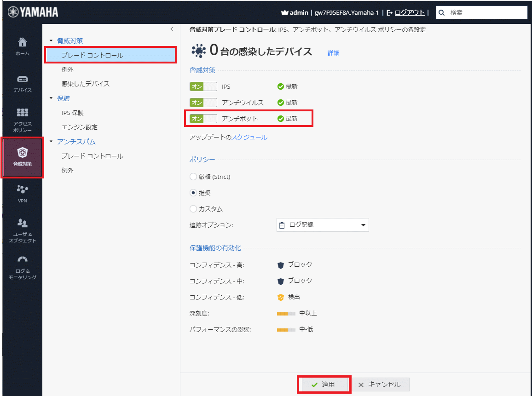This screenshot has width=532, height=396.
Task: Click the Apply (適用) button
Action: (x=324, y=385)
